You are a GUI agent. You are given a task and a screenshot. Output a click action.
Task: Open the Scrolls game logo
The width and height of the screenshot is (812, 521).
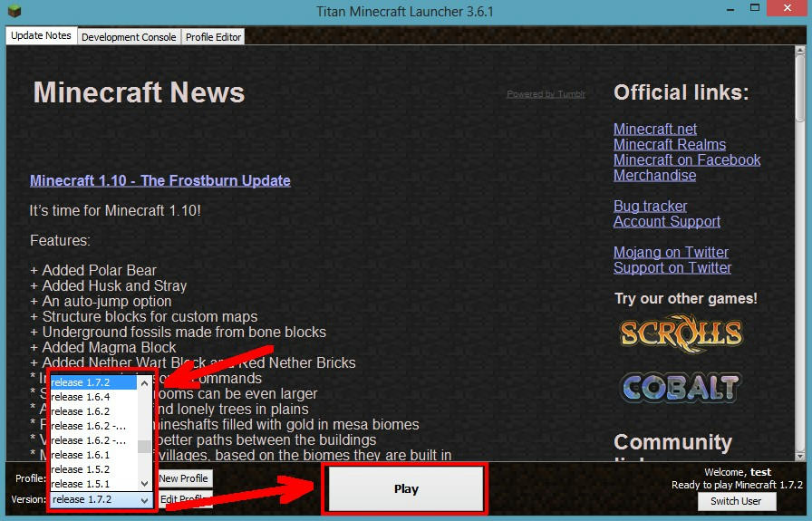coord(681,333)
